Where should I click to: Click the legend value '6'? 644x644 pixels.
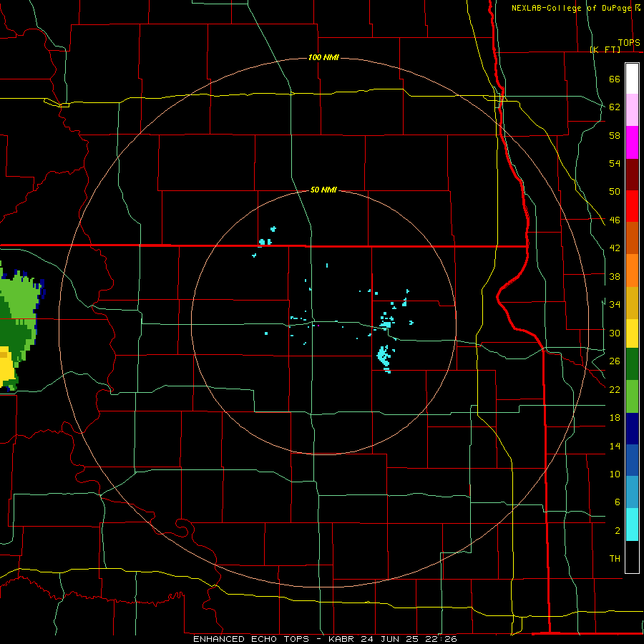[x=617, y=502]
